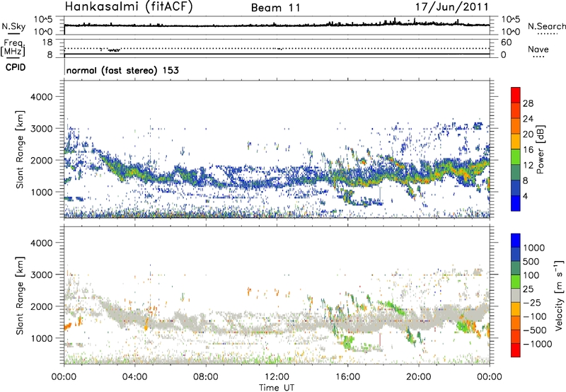The width and height of the screenshot is (566, 392).
Task: Click the left '10^5' noise axis tick
Action: pyautogui.click(x=43, y=19)
